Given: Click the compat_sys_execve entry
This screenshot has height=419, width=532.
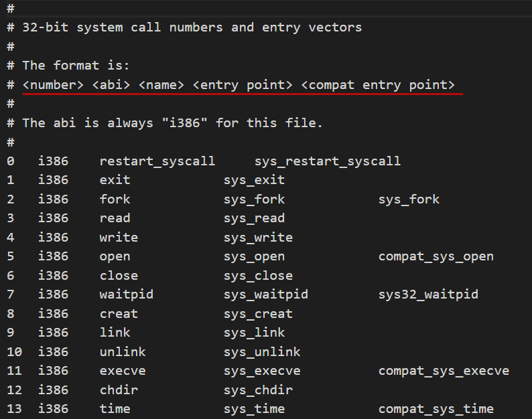Looking at the screenshot, I should pyautogui.click(x=444, y=371).
